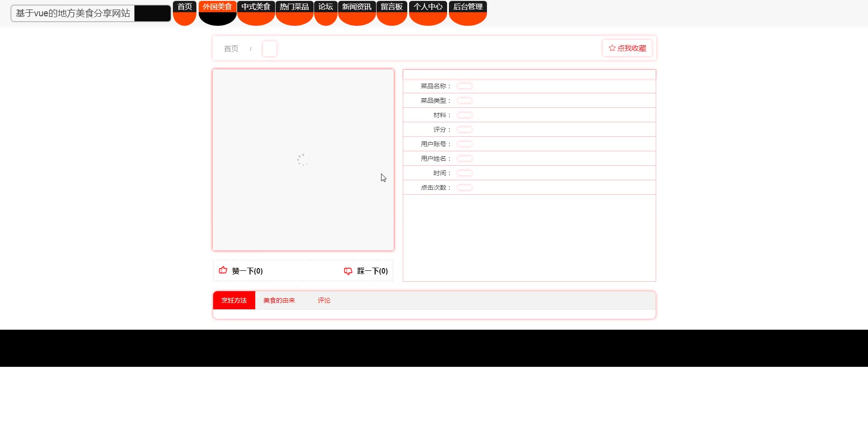The image size is (868, 423).
Task: Open the 首页 navigation menu item
Action: (x=185, y=13)
